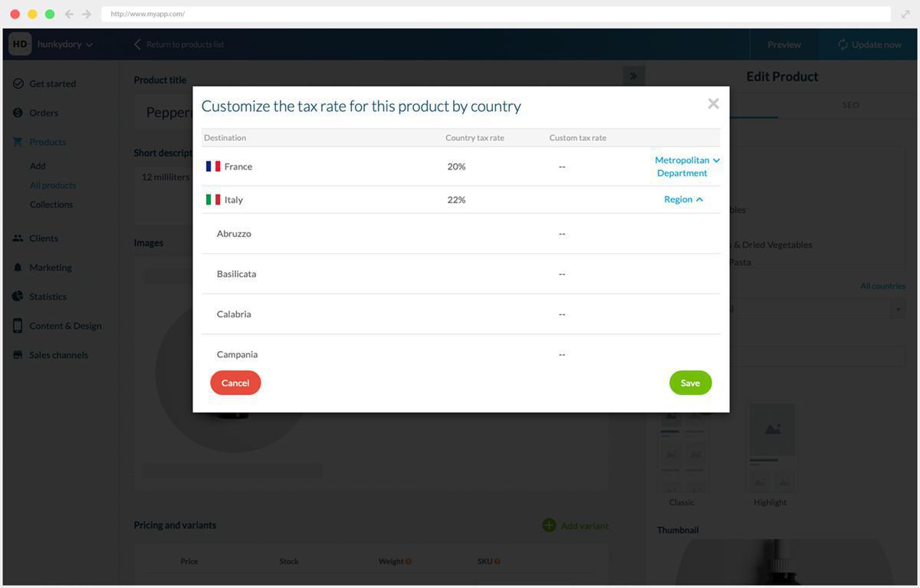Click the Sales channels store icon
This screenshot has height=588, width=920.
click(18, 355)
